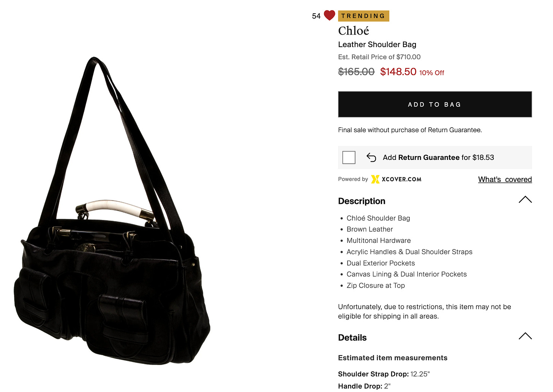Collapse the Details section chevron

(x=525, y=336)
